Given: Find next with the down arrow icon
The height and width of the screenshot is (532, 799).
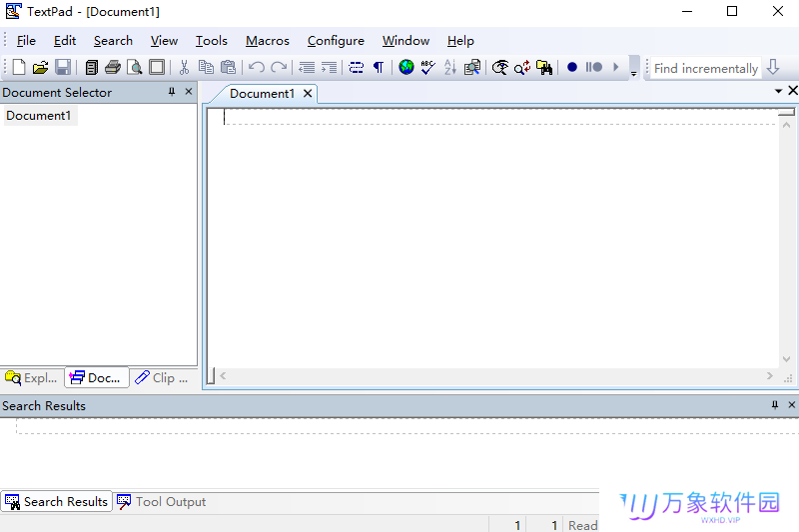Looking at the screenshot, I should (773, 67).
